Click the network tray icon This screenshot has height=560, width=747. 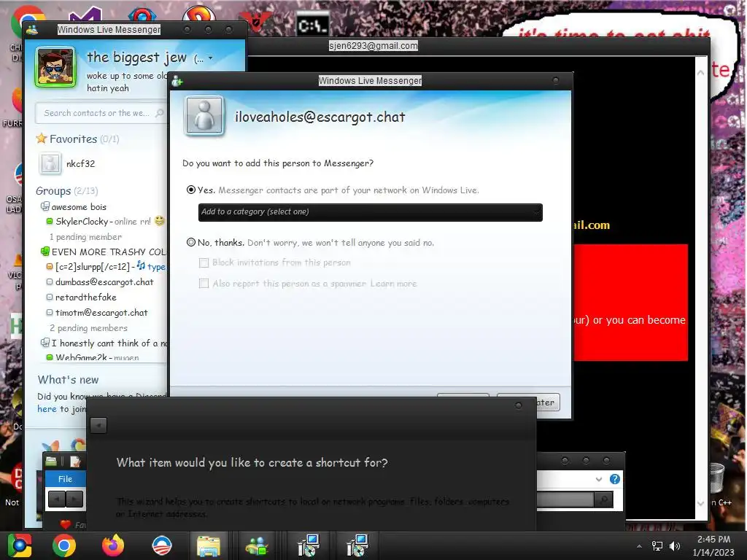pyautogui.click(x=657, y=546)
